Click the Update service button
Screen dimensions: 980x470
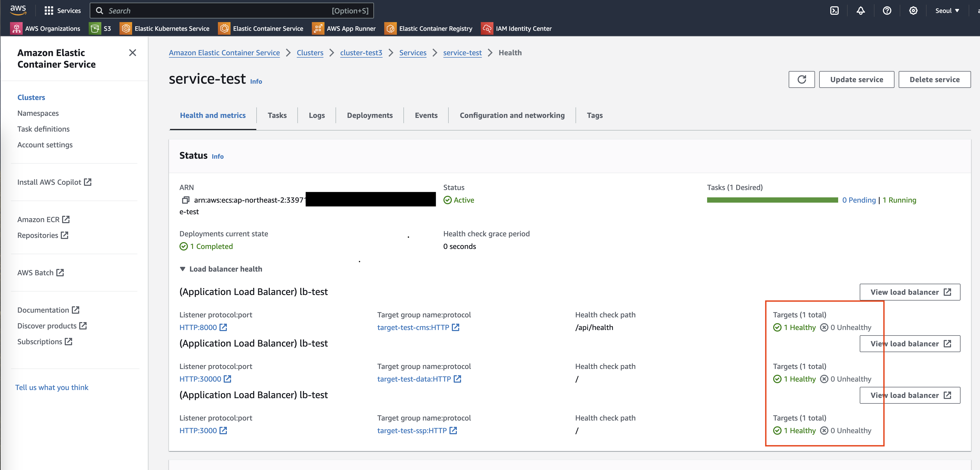(856, 79)
